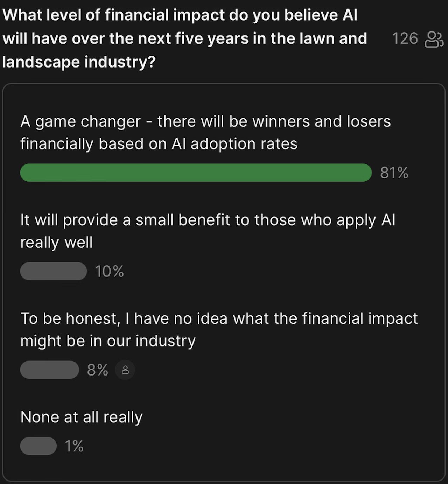Select the "A game changer" option line

click(205, 122)
